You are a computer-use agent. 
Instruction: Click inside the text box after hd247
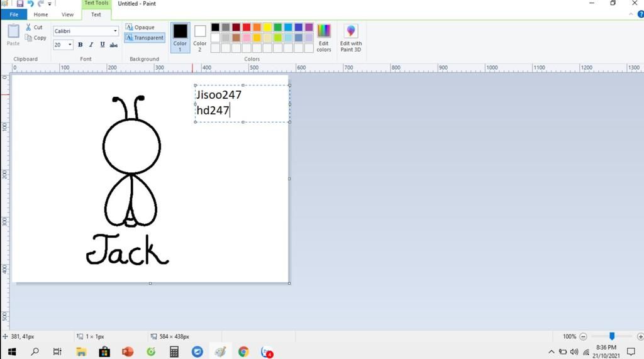pyautogui.click(x=231, y=111)
